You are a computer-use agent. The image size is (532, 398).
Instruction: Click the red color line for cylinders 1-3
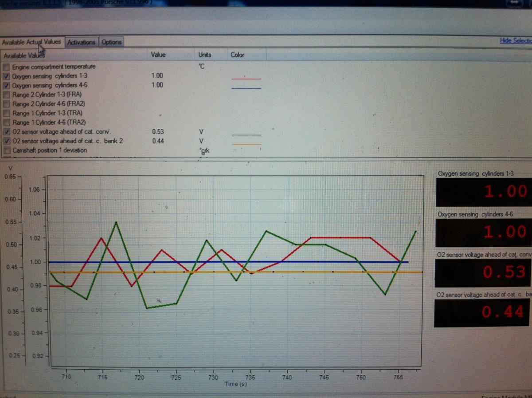click(246, 79)
